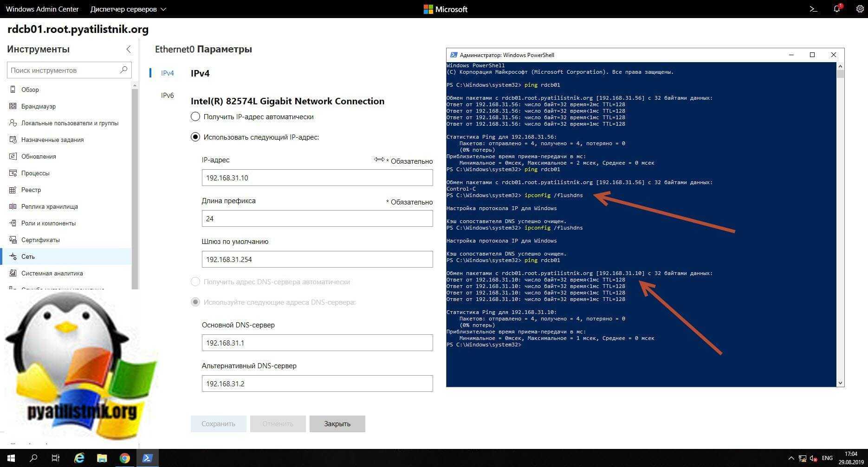Screen dimensions: 868x467
Task: Collapse the Инструменты sidebar panel
Action: click(x=129, y=49)
